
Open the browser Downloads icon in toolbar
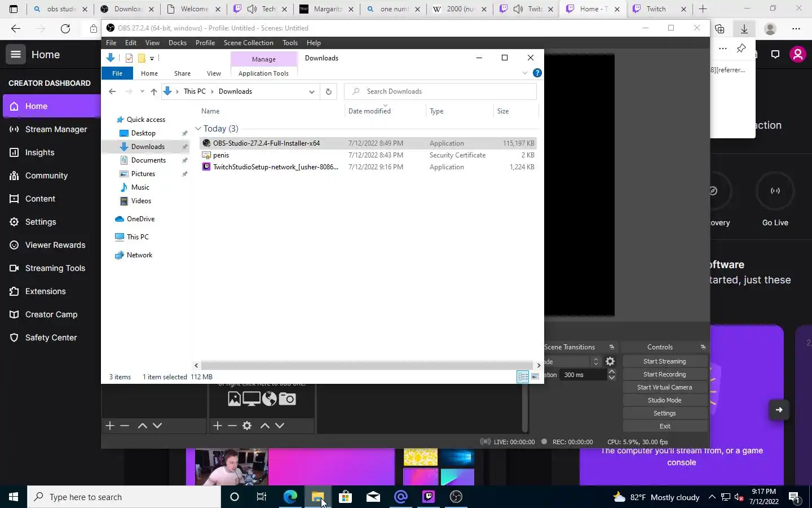744,28
